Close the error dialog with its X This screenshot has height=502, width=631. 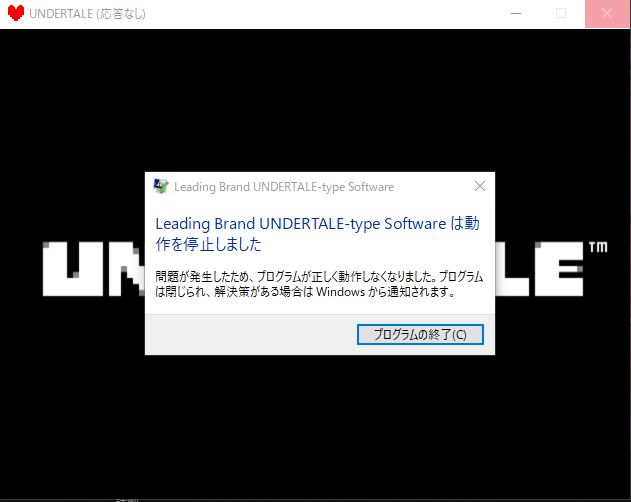pos(480,186)
